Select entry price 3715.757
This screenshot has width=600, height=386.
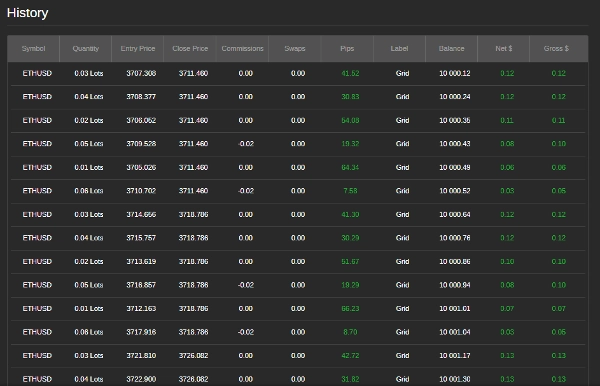click(x=141, y=238)
